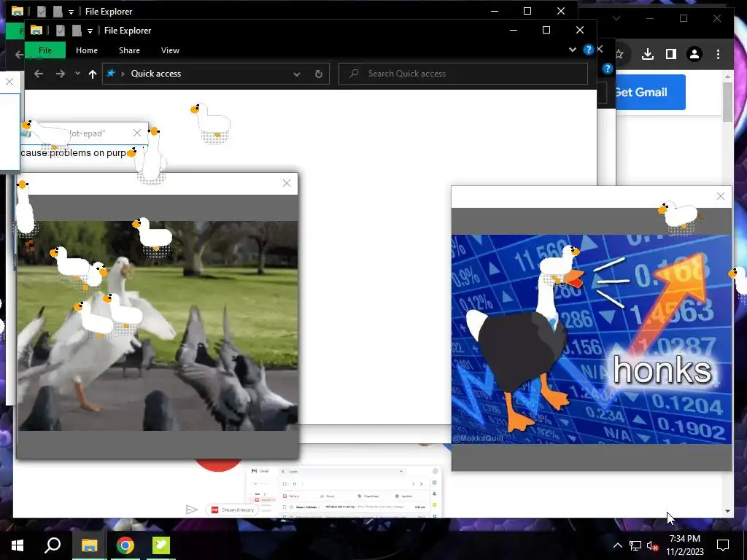Expand the File Explorer ribbon chevron
747x560 pixels.
[x=572, y=50]
